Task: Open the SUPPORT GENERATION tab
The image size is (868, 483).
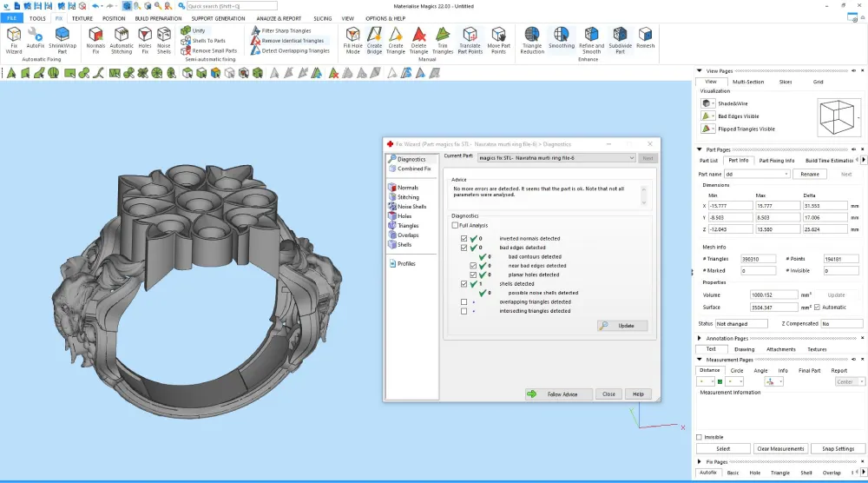Action: 218,18
